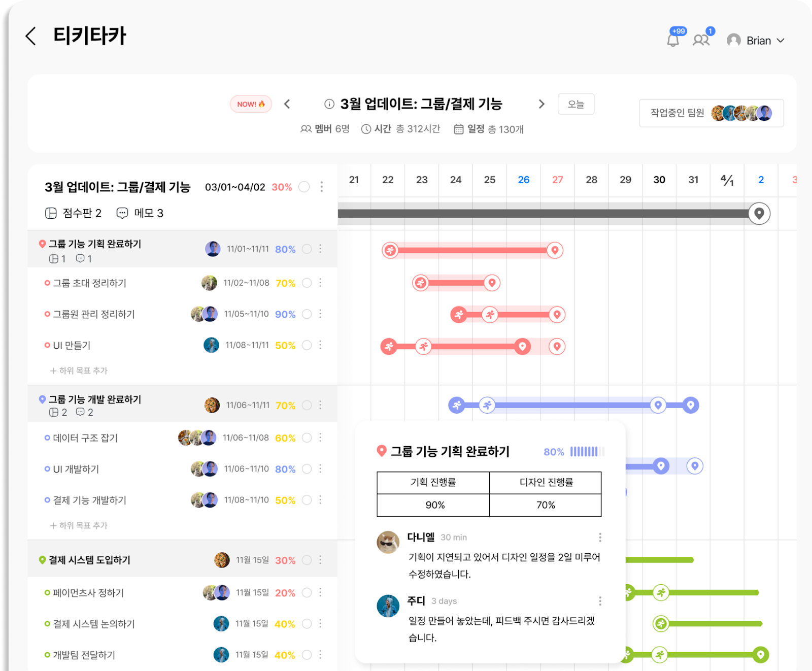Select the 결제 시스템 도입하기 goal row

pyautogui.click(x=183, y=559)
